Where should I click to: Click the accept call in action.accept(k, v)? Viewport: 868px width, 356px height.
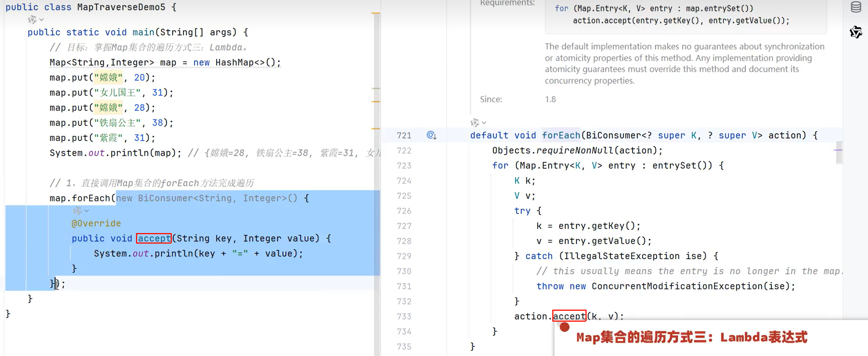(x=569, y=316)
